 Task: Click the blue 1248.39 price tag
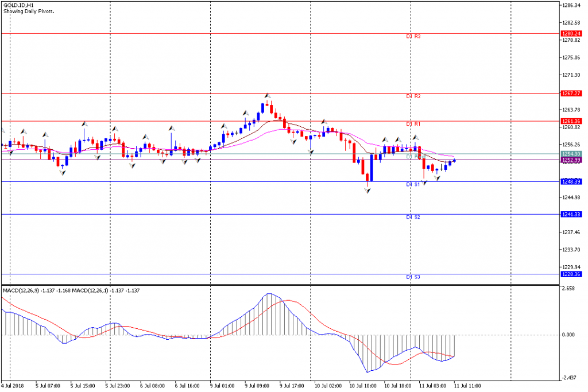coord(571,182)
